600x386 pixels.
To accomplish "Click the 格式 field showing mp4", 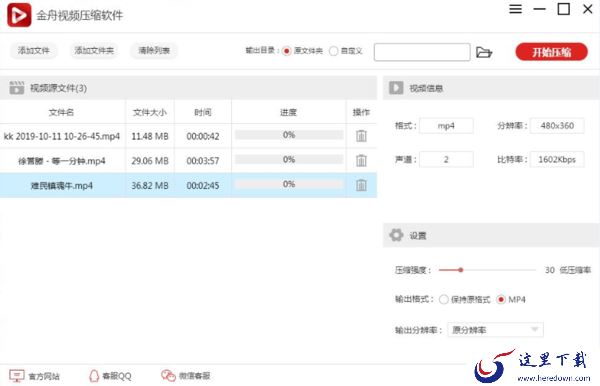I will (446, 125).
